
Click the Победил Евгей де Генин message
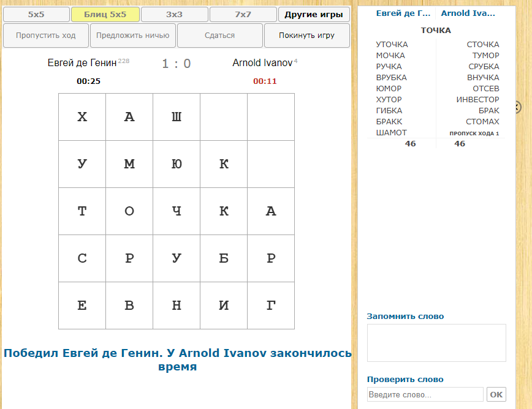[x=178, y=359]
